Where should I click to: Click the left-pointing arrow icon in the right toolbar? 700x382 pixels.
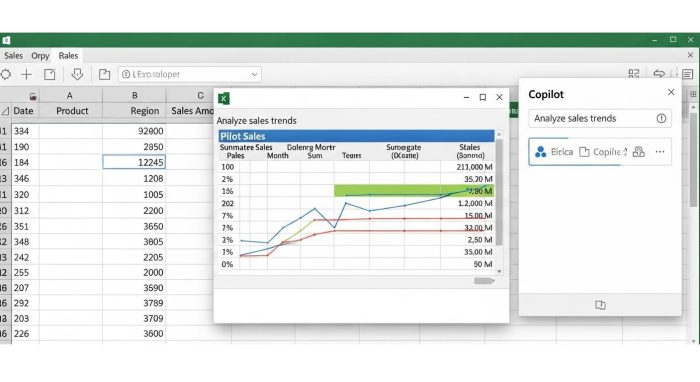tap(659, 74)
